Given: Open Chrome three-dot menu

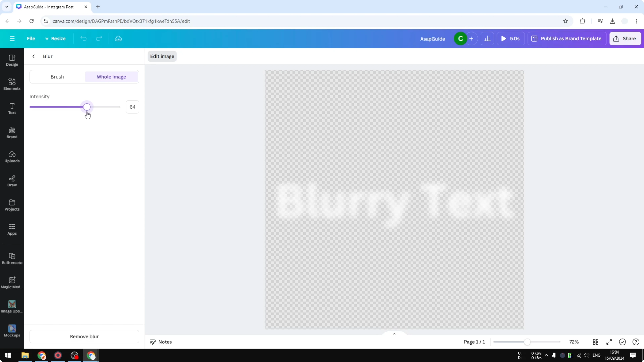Looking at the screenshot, I should 636,21.
